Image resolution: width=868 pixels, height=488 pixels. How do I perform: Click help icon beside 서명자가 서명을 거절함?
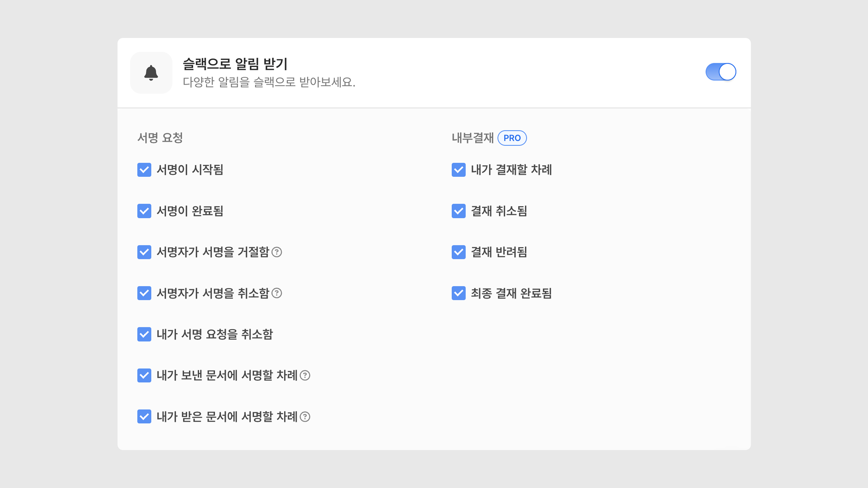click(x=277, y=252)
